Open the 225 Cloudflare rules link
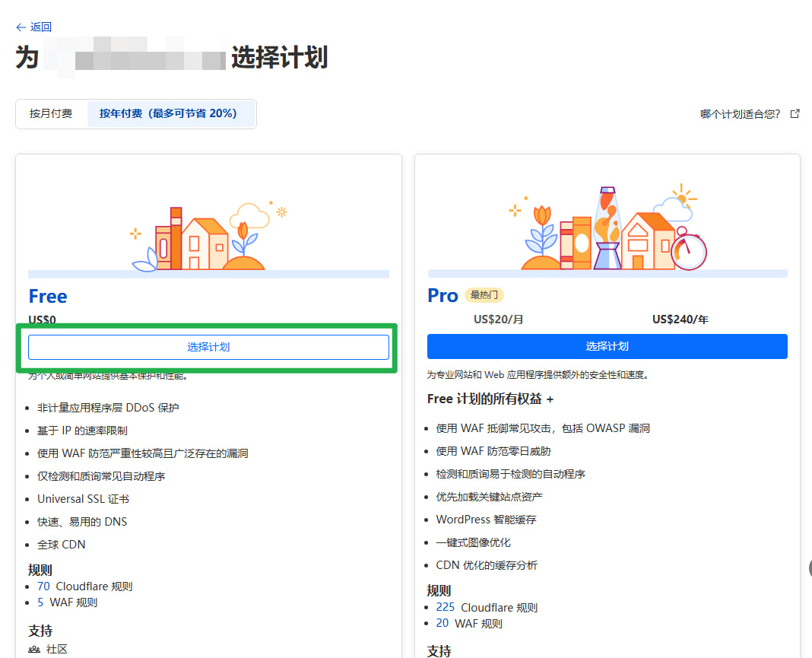The height and width of the screenshot is (658, 812). pyautogui.click(x=446, y=607)
